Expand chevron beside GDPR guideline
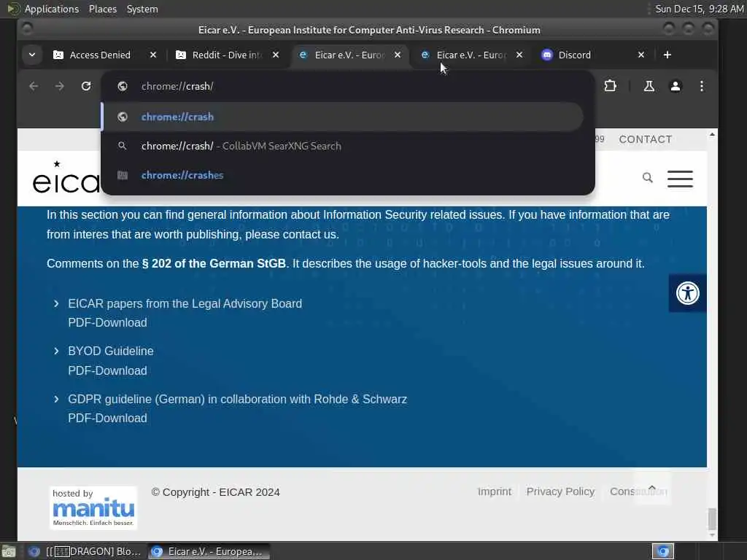The image size is (747, 560). (56, 399)
